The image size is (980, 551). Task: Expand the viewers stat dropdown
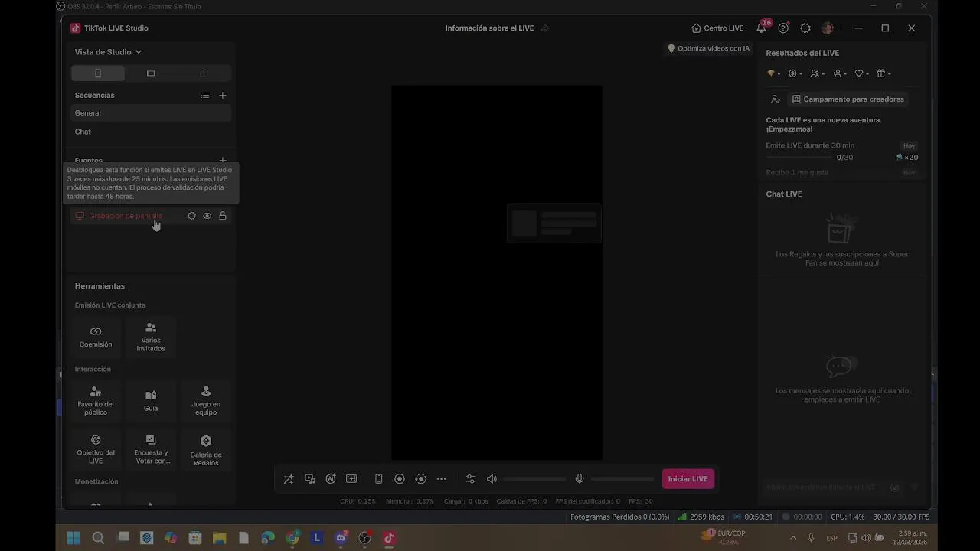click(x=818, y=73)
